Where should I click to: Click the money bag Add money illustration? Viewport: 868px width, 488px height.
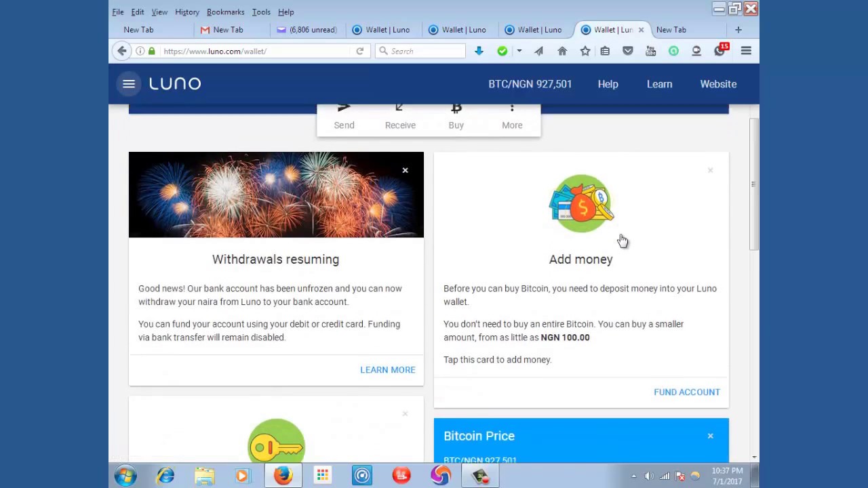point(581,203)
